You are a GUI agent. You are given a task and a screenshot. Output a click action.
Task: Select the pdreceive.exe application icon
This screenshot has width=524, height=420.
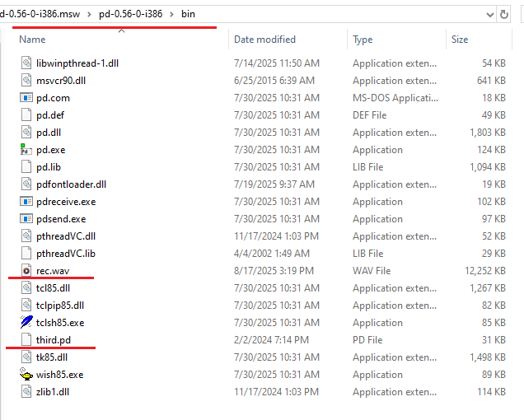tap(26, 202)
